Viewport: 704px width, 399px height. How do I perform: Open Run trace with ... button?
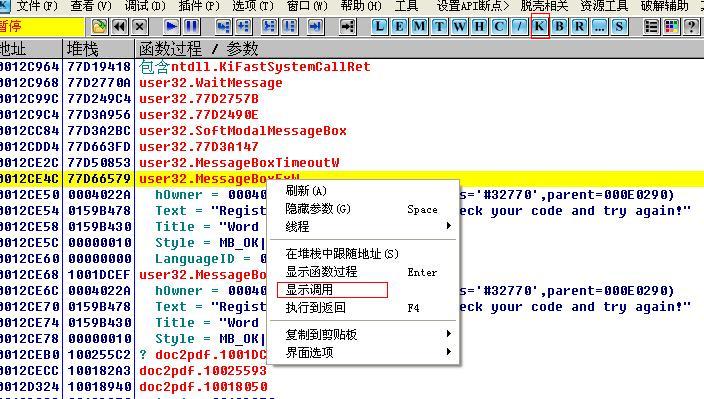click(x=599, y=26)
